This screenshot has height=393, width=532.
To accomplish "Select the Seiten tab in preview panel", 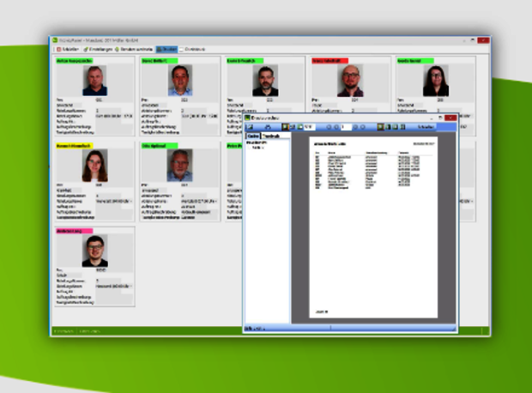I will tap(253, 136).
